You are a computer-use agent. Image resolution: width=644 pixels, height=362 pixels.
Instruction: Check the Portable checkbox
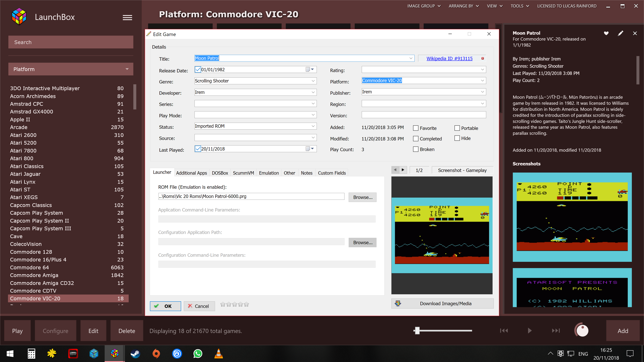tap(457, 128)
